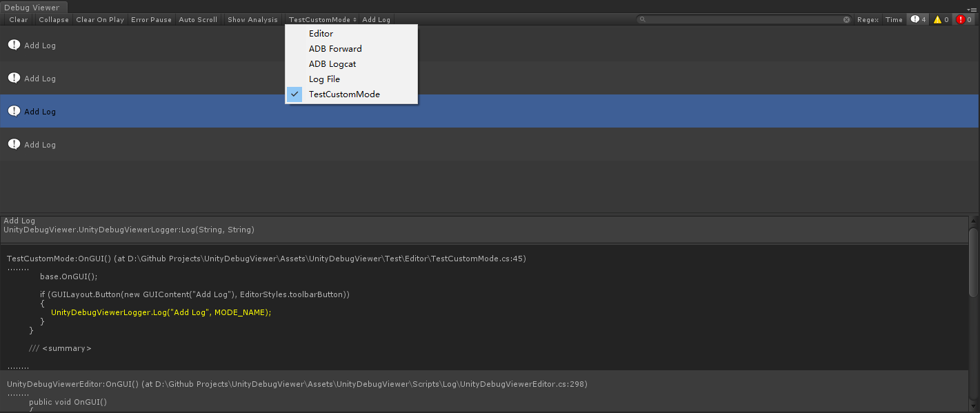Select the first Add Log entry
Viewport: 980px width, 413px height.
(x=489, y=45)
